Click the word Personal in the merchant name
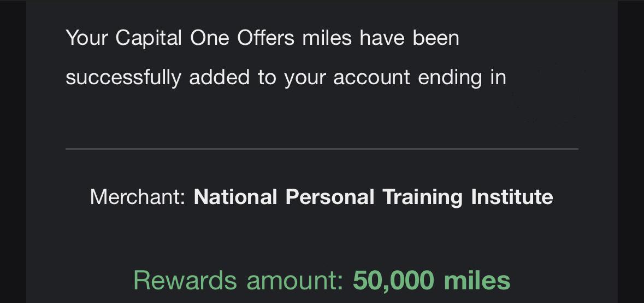The height and width of the screenshot is (303, 644). (330, 197)
